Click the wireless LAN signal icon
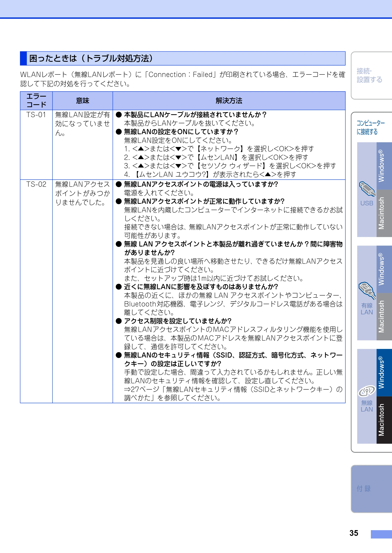The image size is (392, 553). [x=367, y=391]
